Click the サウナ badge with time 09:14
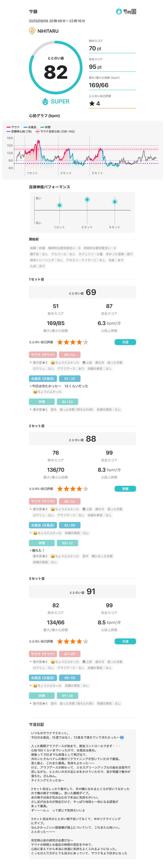165x868 pixels. click(x=42, y=355)
